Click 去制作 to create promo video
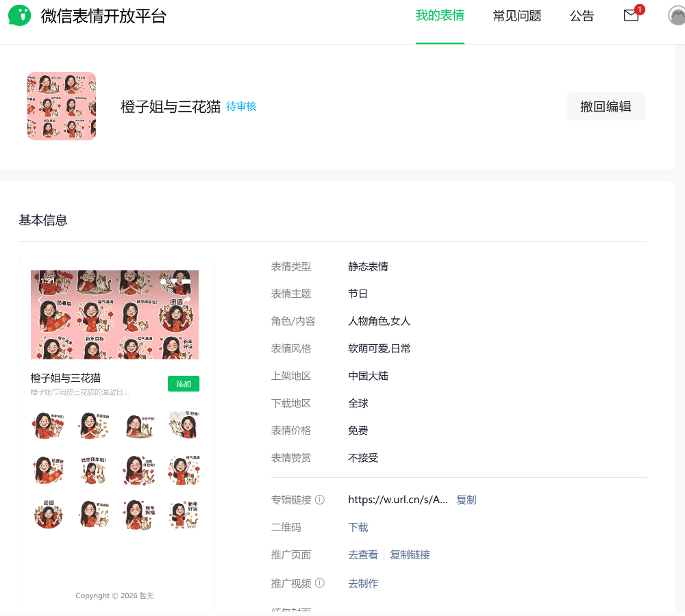This screenshot has height=616, width=685. 363,583
